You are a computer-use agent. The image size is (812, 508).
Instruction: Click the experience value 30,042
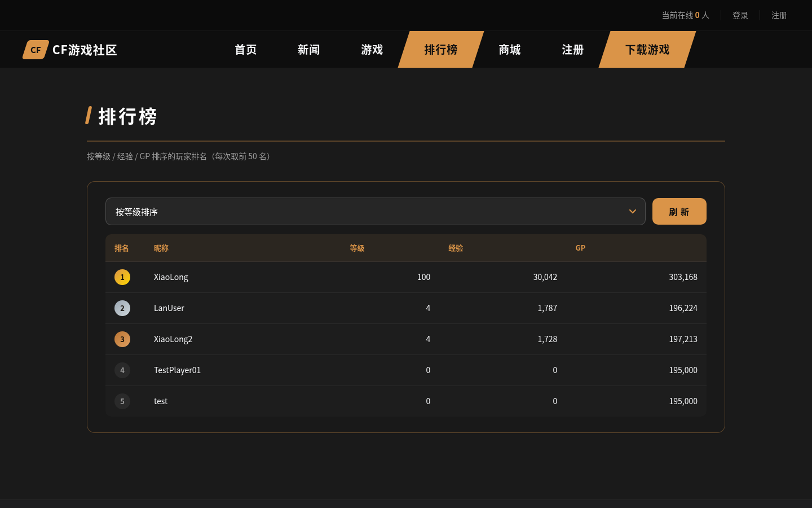tap(545, 277)
